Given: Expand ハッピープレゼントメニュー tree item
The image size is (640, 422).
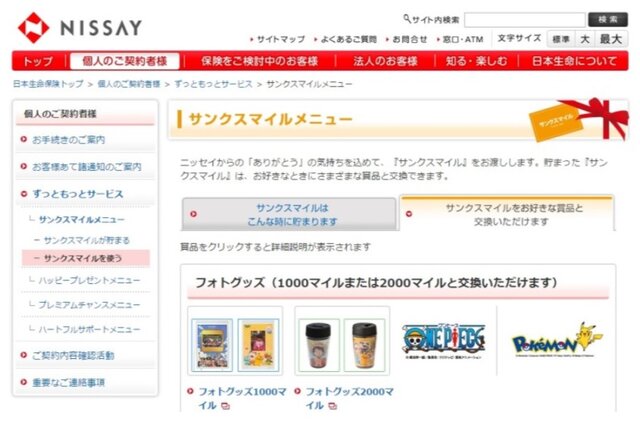Looking at the screenshot, I should click(x=89, y=280).
